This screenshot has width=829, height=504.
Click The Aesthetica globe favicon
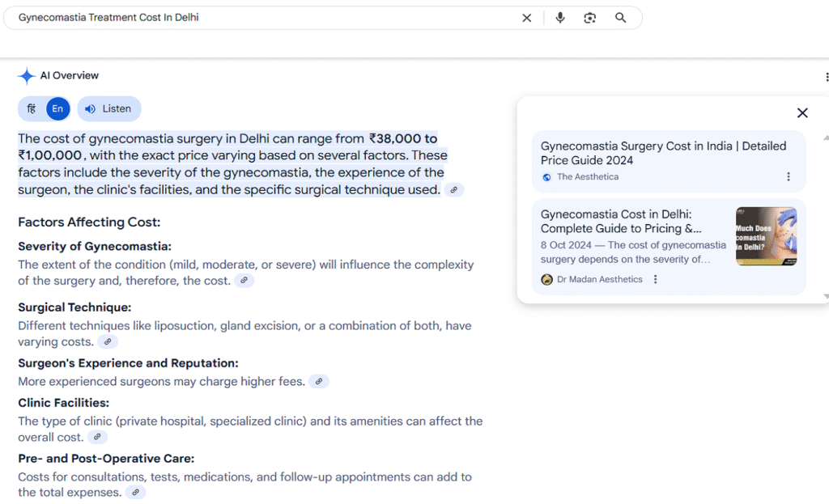pyautogui.click(x=546, y=177)
